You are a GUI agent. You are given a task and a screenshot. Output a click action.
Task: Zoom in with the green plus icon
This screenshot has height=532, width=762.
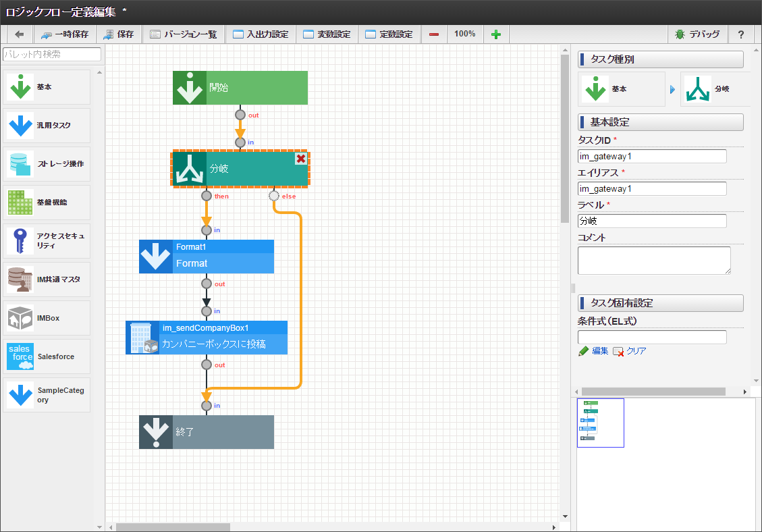point(496,34)
